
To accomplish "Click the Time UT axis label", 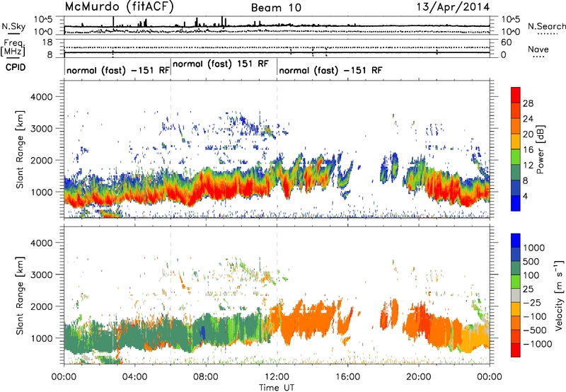I will (x=277, y=388).
